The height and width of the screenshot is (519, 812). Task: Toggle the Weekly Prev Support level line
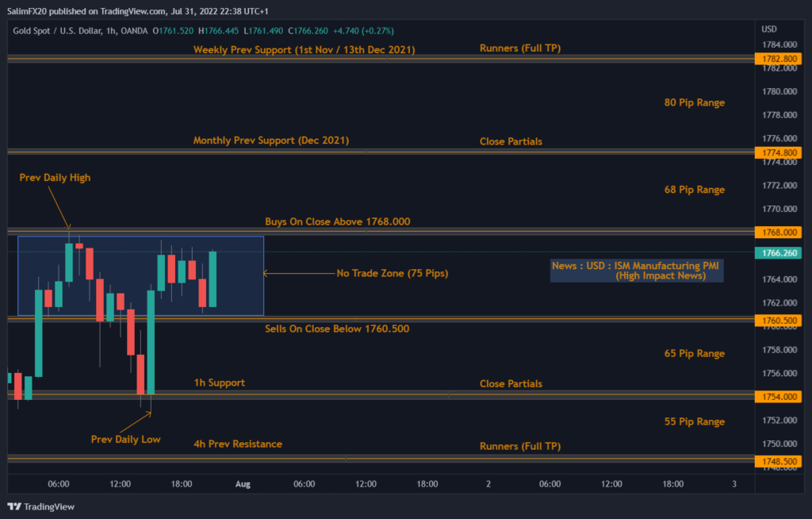coord(303,49)
